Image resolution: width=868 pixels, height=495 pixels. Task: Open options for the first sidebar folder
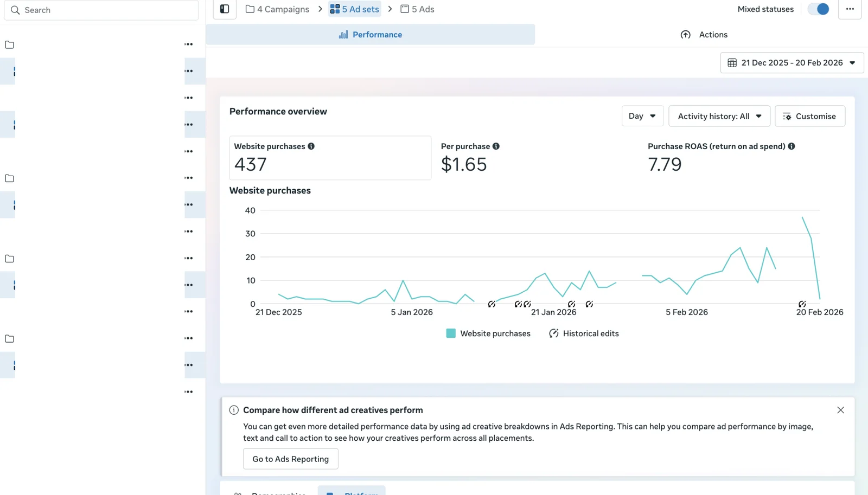point(188,44)
